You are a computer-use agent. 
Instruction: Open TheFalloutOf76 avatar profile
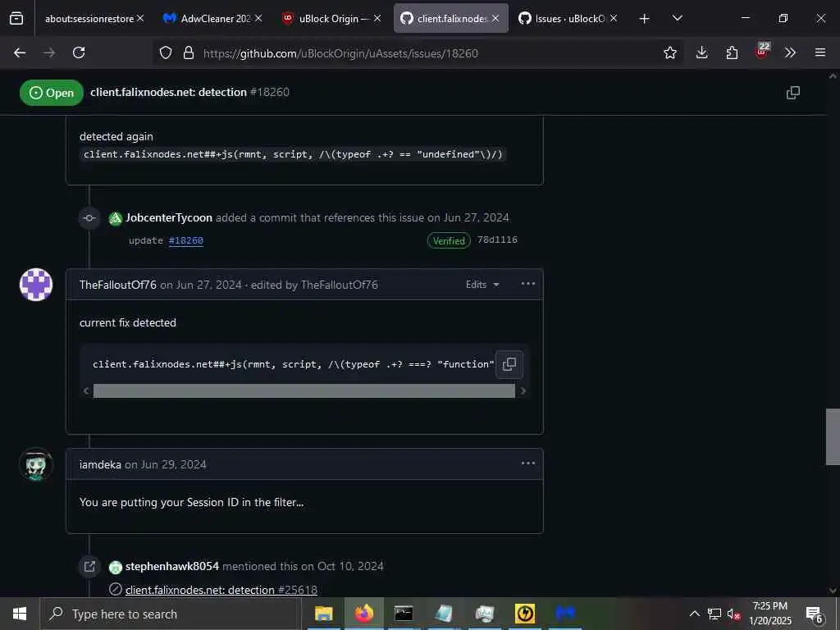pos(36,285)
